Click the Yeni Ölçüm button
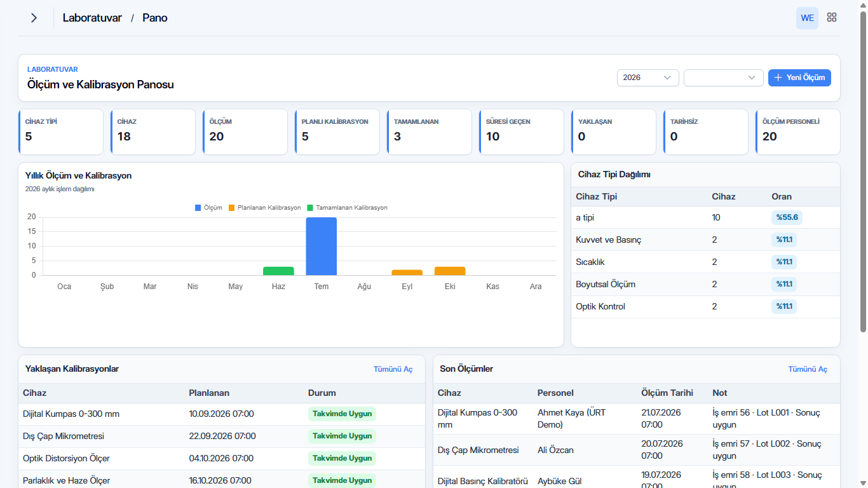 point(799,78)
